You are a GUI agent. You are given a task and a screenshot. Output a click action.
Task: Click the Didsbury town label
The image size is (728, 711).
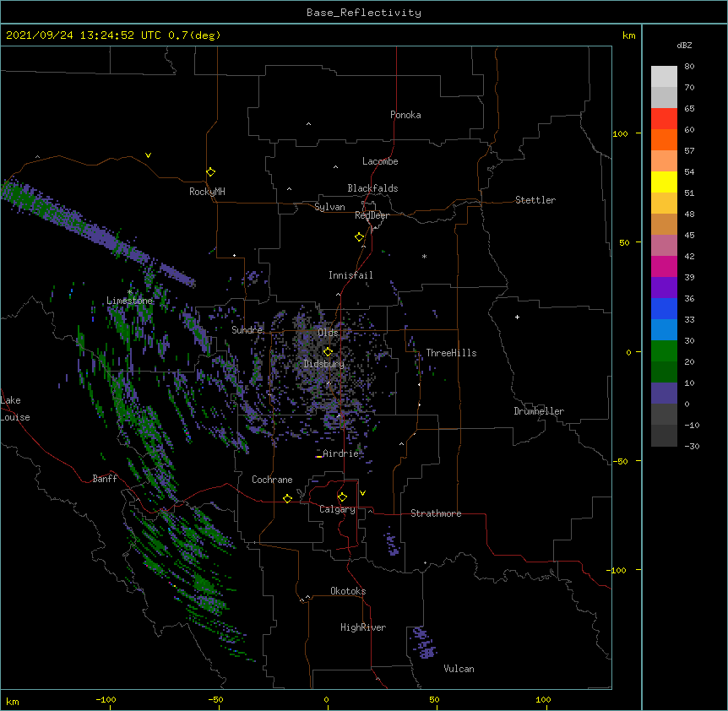pos(324,364)
